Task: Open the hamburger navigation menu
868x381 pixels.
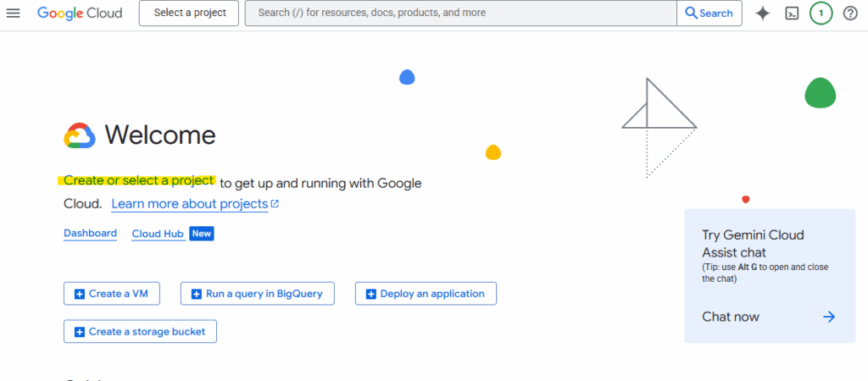Action: coord(14,14)
